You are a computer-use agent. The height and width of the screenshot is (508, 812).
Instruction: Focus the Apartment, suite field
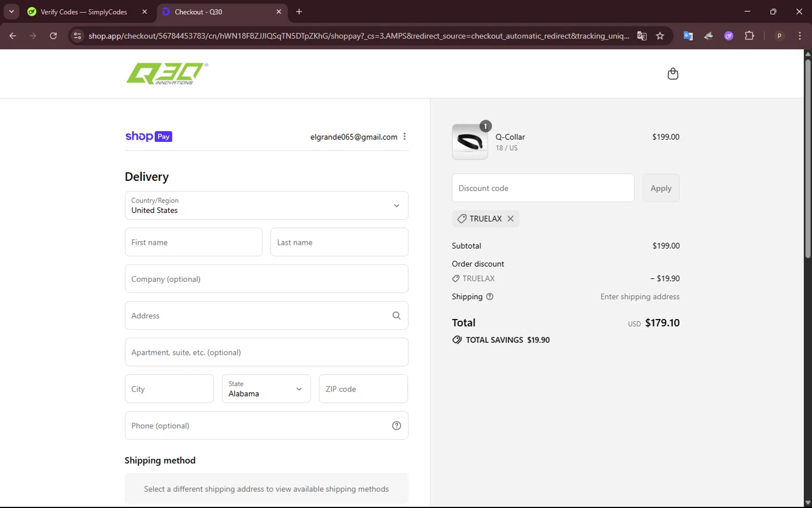click(x=266, y=352)
